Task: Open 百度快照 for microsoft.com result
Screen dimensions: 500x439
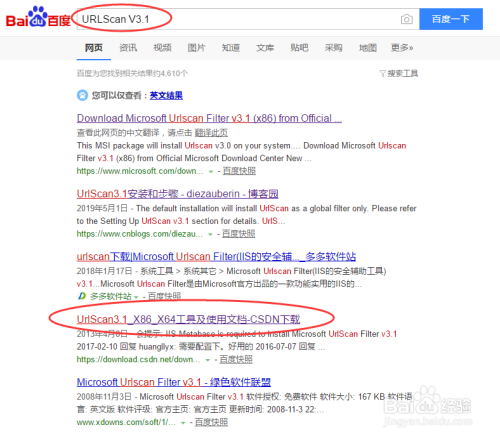Action: coord(239,171)
